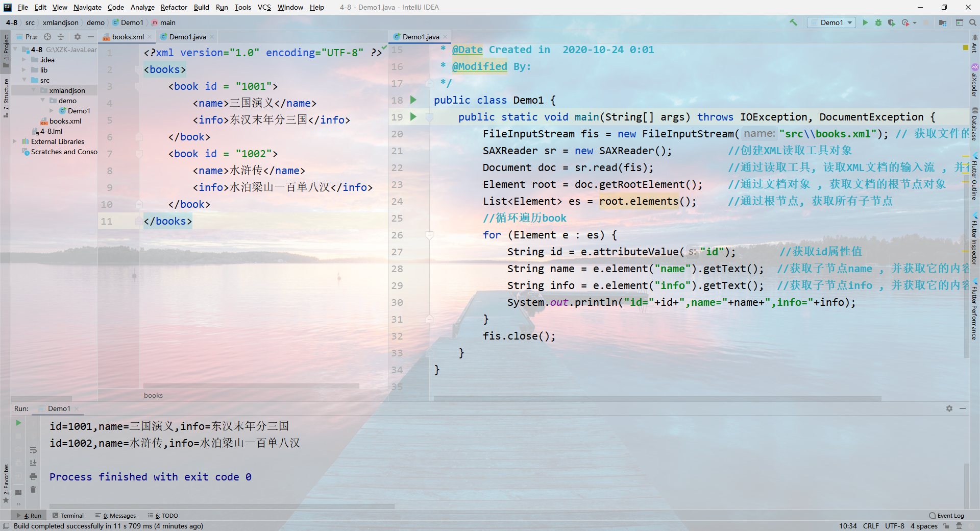Toggle the Favorites tool window stripe button
The width and height of the screenshot is (980, 531).
coord(6,483)
